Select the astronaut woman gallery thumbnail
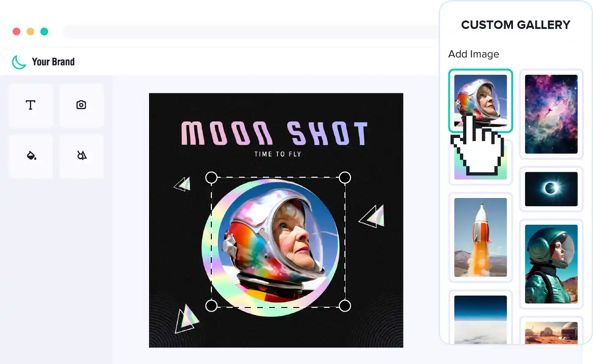Viewport: 593px width, 364px height. coord(480,101)
